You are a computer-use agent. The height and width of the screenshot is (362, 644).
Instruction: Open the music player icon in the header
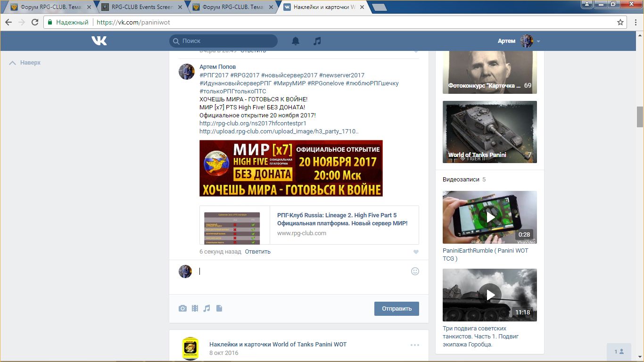(x=317, y=41)
